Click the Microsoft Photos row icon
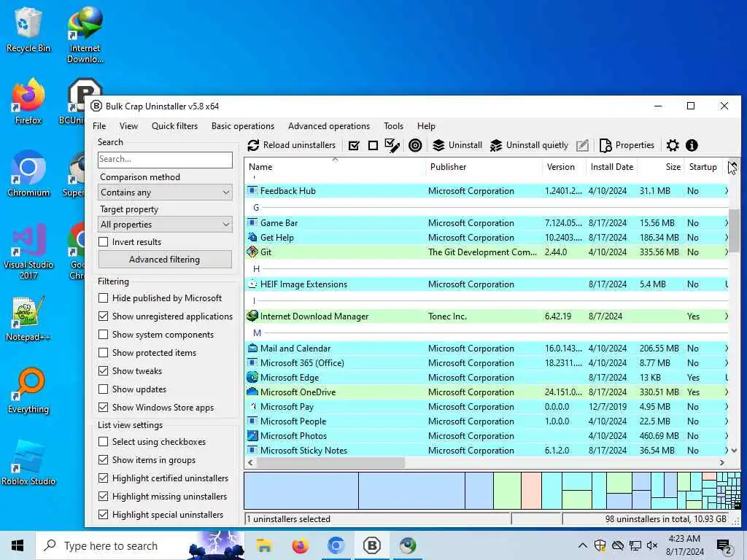747x560 pixels. pyautogui.click(x=252, y=436)
